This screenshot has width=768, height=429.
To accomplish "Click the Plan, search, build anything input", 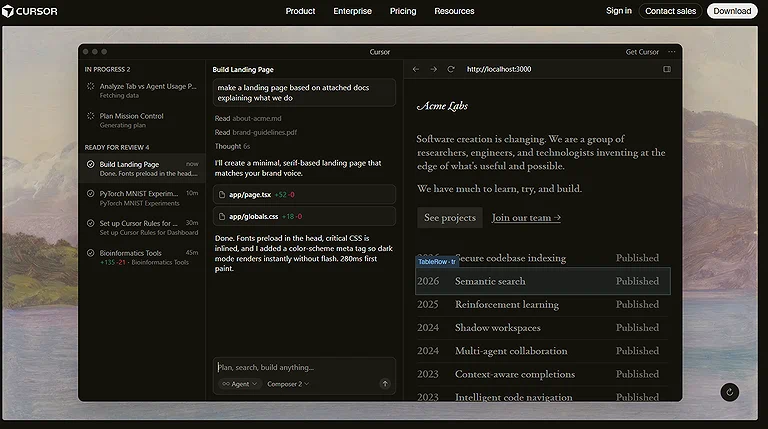I will (x=304, y=367).
